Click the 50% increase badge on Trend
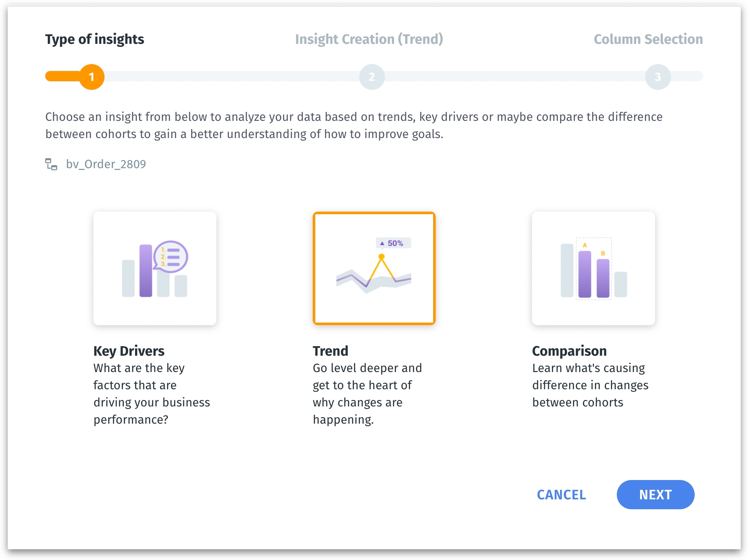 pyautogui.click(x=394, y=243)
